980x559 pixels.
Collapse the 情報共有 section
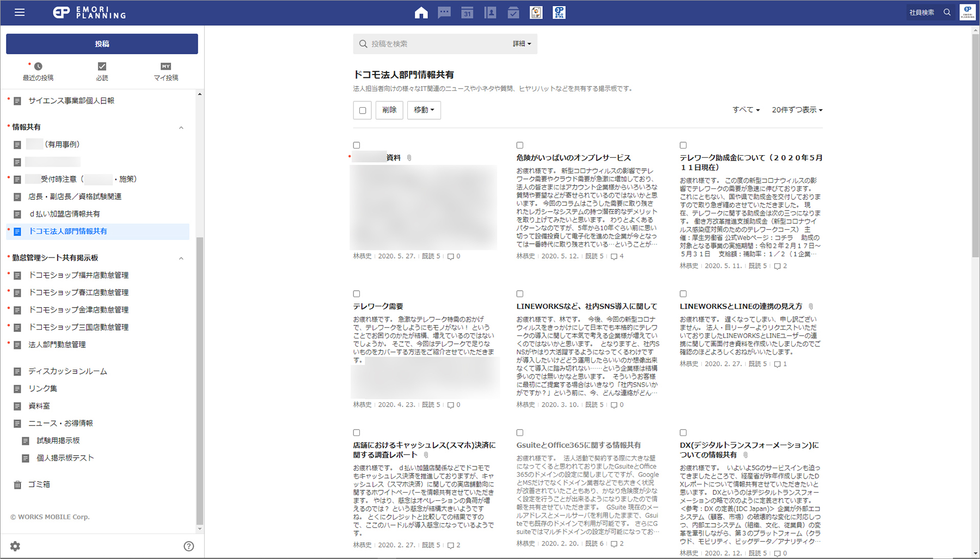[x=181, y=127]
